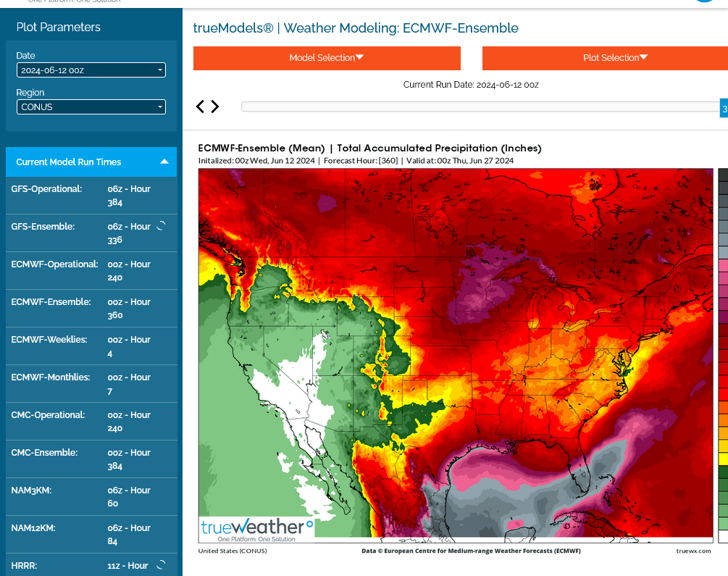Go to the previous forecast frame arrow
The width and height of the screenshot is (728, 576).
point(200,107)
